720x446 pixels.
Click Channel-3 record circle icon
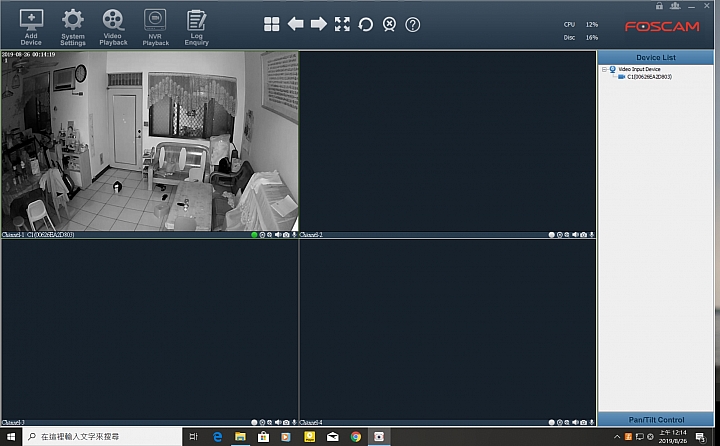point(262,422)
